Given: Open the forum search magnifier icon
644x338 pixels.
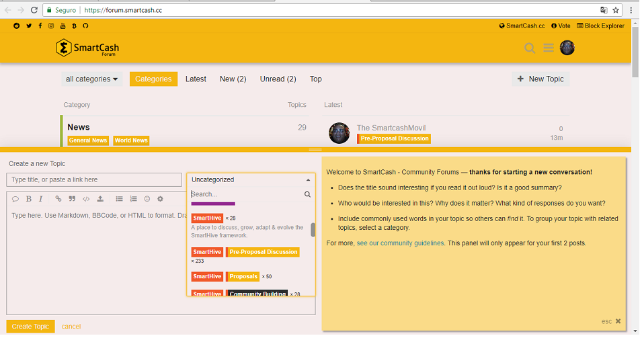Looking at the screenshot, I should pos(530,48).
